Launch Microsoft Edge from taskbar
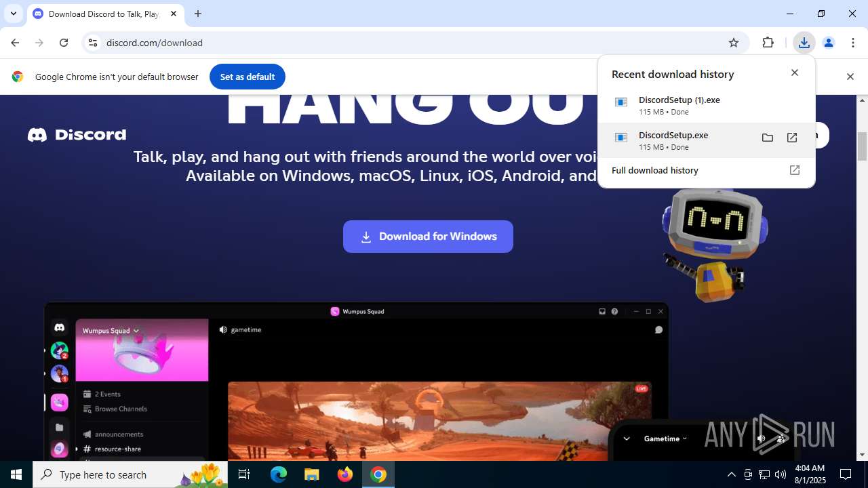Image resolution: width=868 pixels, height=488 pixels. click(279, 474)
